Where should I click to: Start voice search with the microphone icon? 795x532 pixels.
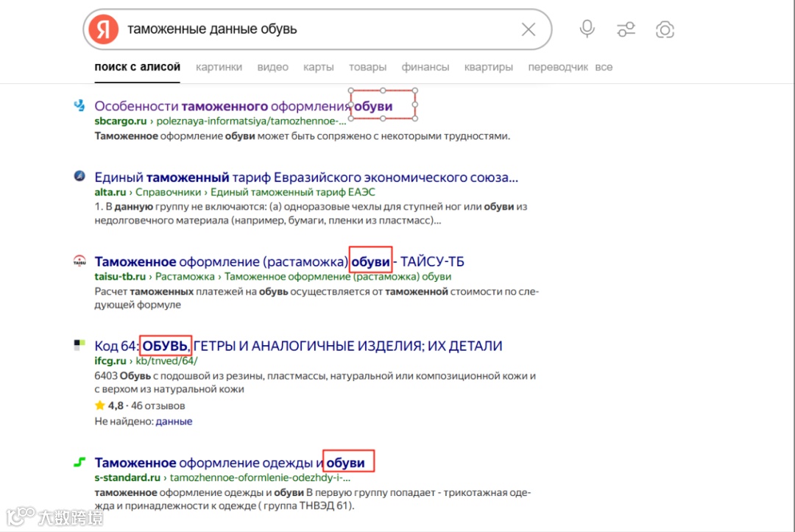(x=587, y=29)
